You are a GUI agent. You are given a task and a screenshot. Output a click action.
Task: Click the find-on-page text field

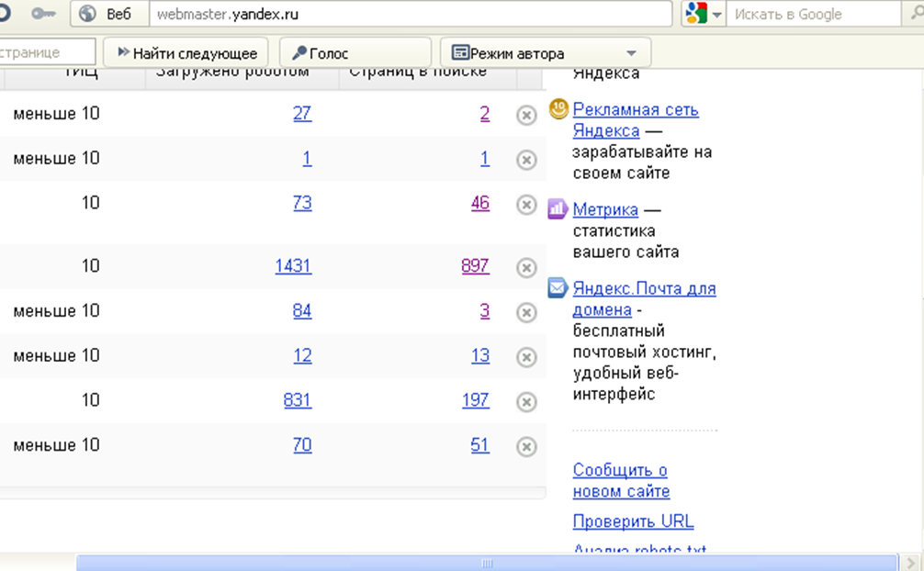46,53
